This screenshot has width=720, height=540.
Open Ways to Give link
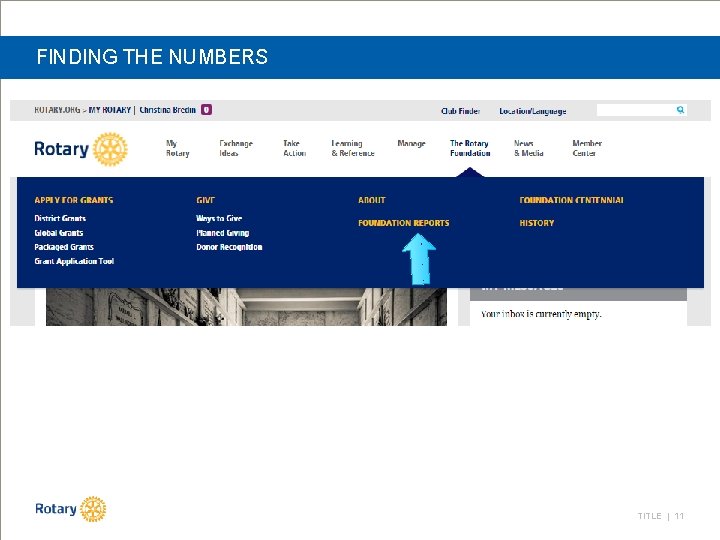(x=219, y=219)
